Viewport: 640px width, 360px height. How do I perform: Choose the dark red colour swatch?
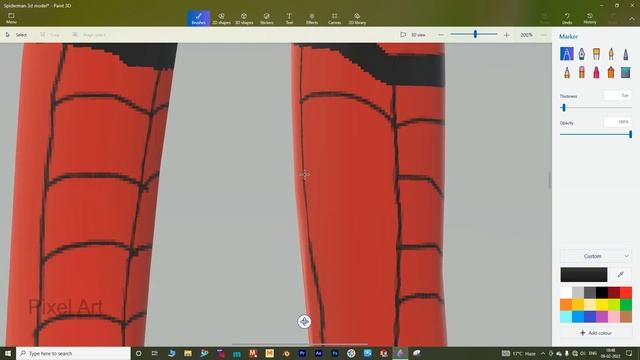point(613,293)
